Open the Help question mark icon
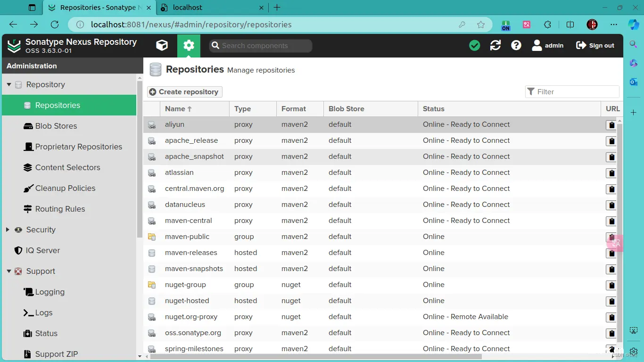Viewport: 644px width, 362px height. click(x=516, y=45)
